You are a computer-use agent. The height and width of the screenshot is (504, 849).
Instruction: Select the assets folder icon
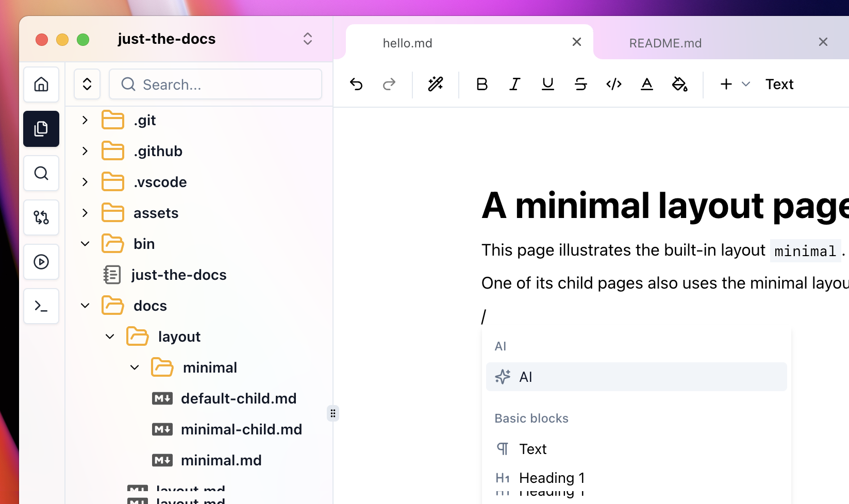coord(113,213)
